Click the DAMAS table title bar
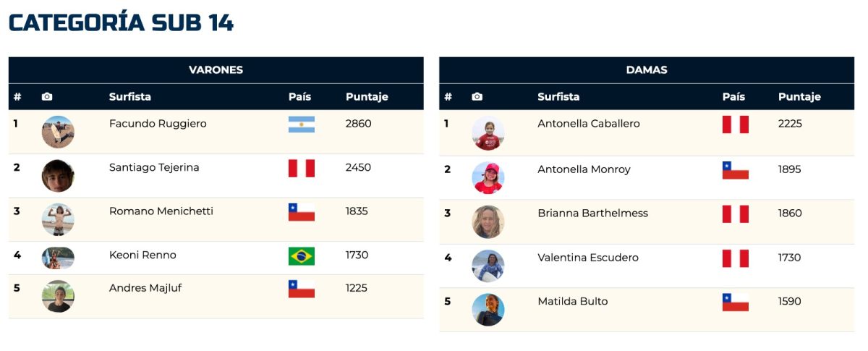The width and height of the screenshot is (868, 351). pos(647,70)
